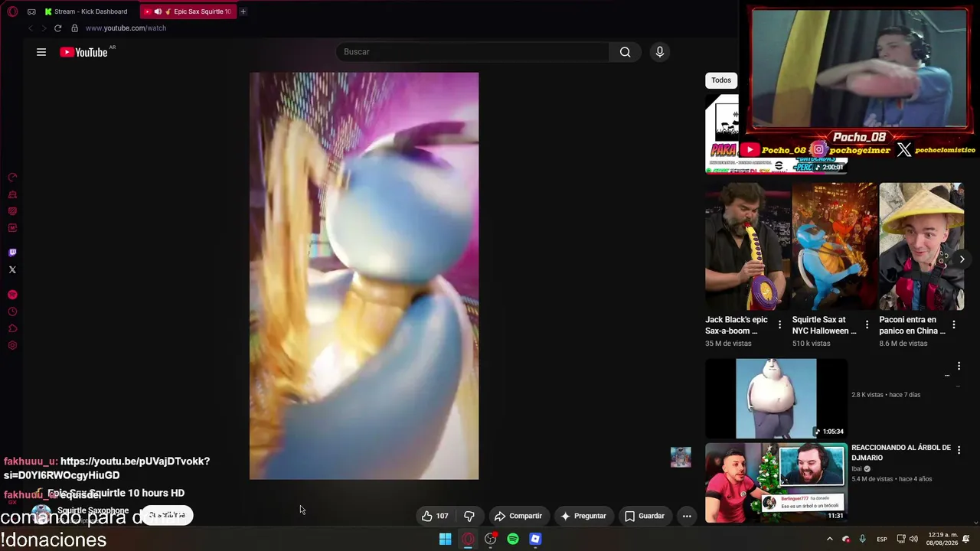
Task: Open the 1:05:34 recommended video thumbnail
Action: 776,398
